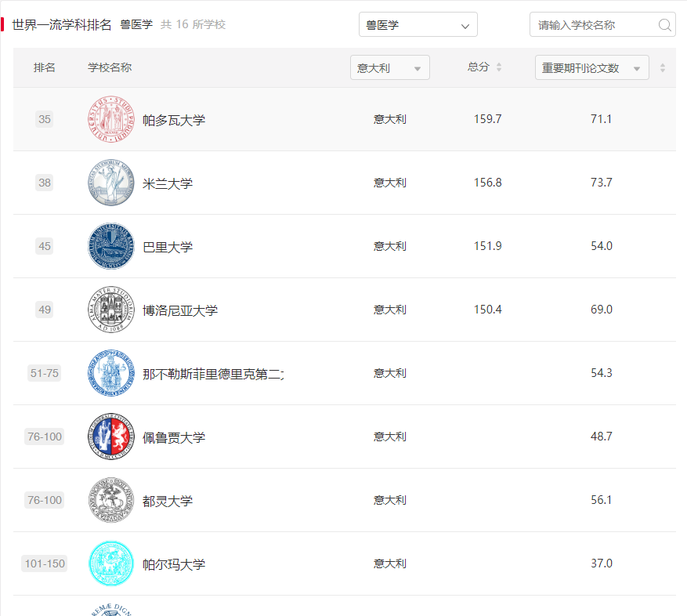687x616 pixels.
Task: Open 佩鲁贾大学 school link
Action: click(x=173, y=437)
